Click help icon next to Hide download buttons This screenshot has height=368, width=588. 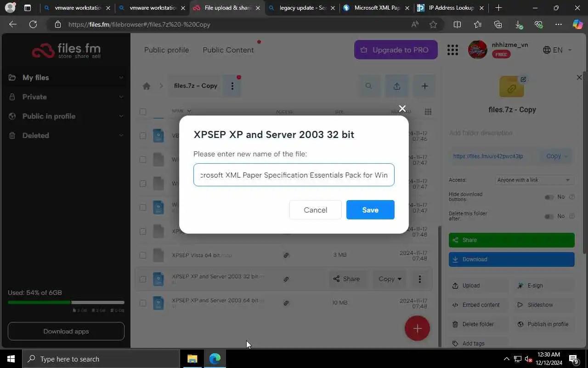[x=572, y=197]
